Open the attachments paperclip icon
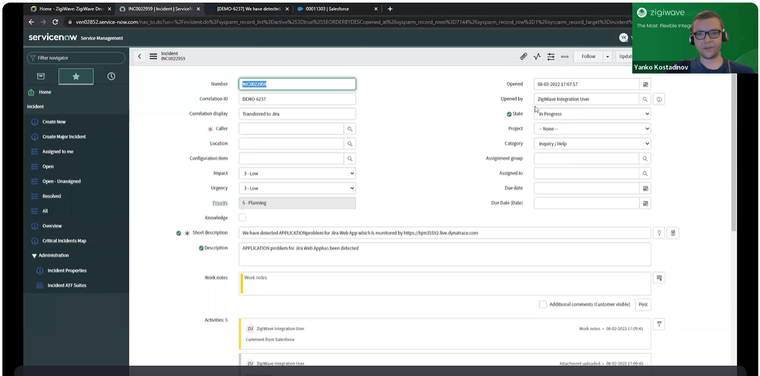The height and width of the screenshot is (376, 760). tap(523, 57)
